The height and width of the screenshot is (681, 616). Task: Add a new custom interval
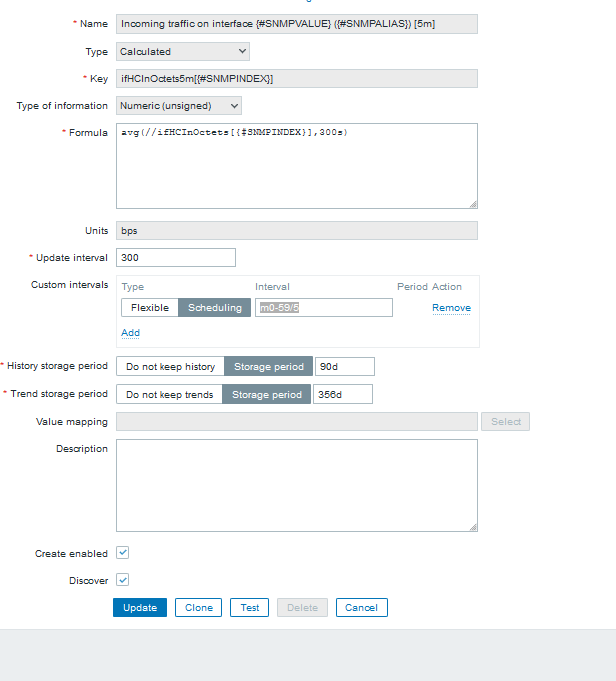click(x=130, y=333)
